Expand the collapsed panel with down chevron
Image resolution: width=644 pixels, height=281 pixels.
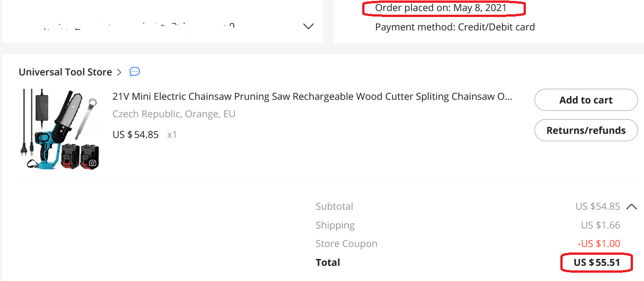coord(308,27)
